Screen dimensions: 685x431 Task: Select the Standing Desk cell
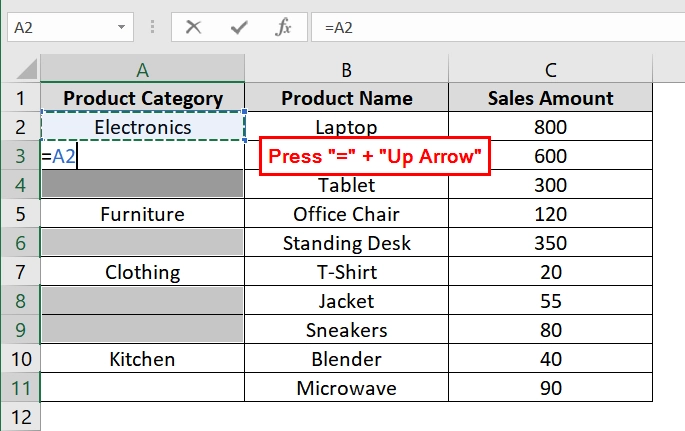346,243
